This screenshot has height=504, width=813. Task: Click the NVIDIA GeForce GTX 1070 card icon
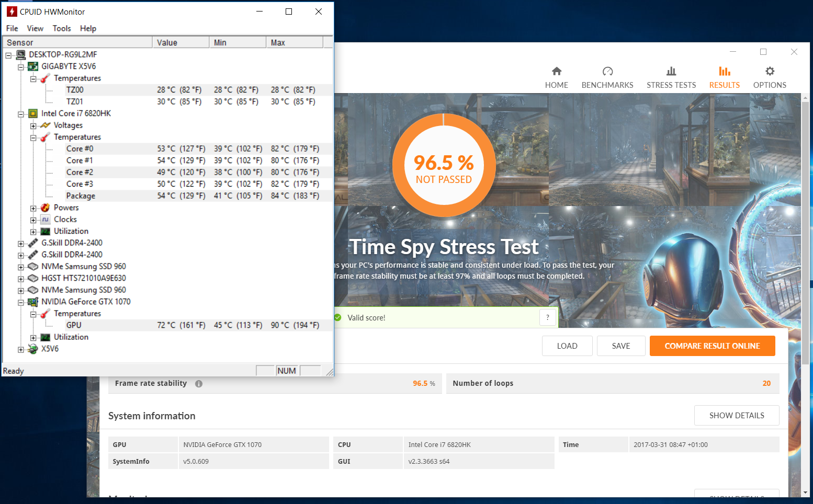click(33, 302)
